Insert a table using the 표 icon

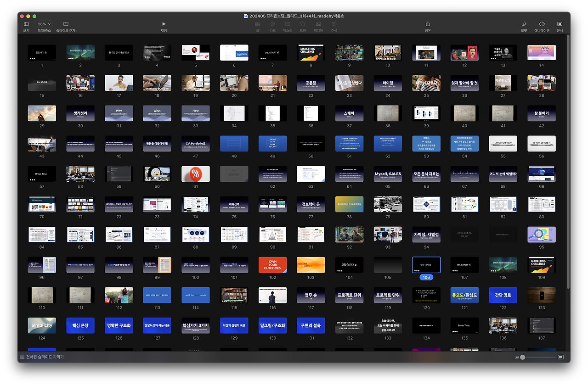[x=257, y=24]
